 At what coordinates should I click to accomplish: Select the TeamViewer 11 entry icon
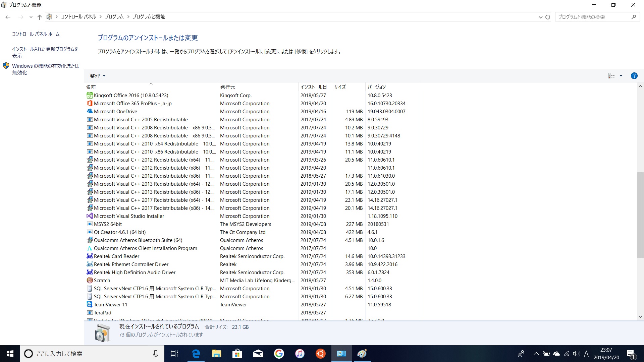click(x=90, y=304)
